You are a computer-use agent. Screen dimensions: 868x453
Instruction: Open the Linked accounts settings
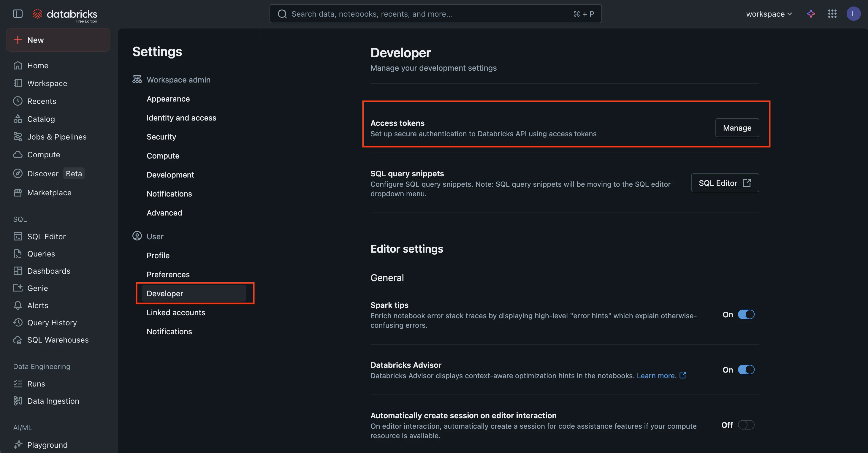(176, 313)
